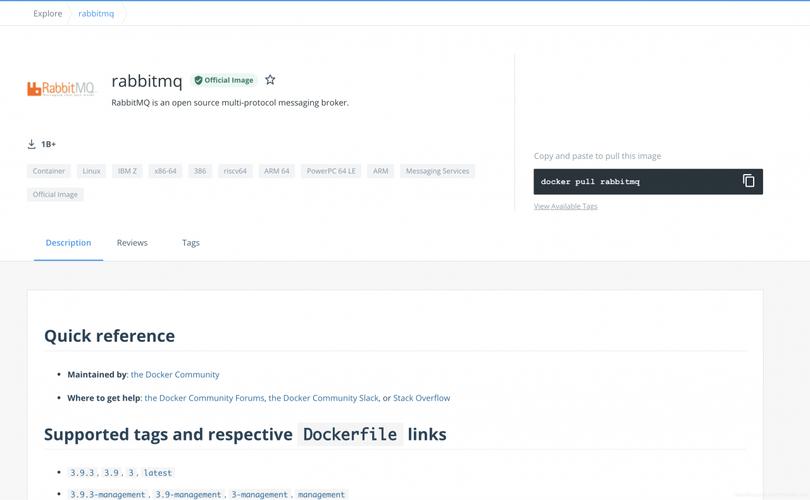Click the RabbitMQ logo image
Screen dimensions: 810x500
pos(61,88)
